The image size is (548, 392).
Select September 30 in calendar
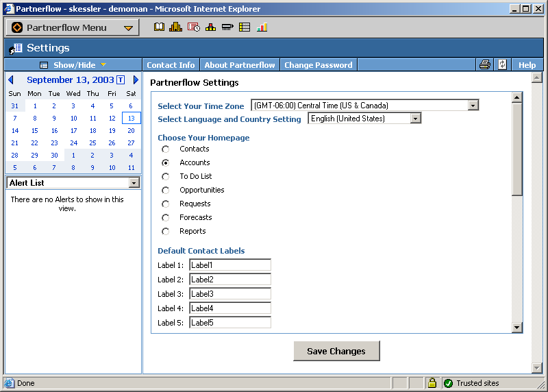pyautogui.click(x=54, y=156)
